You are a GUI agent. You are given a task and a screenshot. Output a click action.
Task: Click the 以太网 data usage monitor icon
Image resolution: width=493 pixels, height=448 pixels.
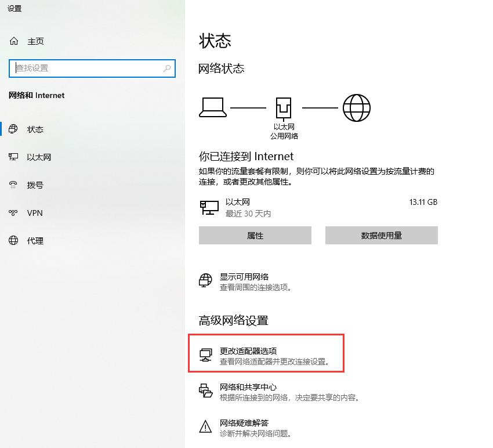pyautogui.click(x=209, y=208)
